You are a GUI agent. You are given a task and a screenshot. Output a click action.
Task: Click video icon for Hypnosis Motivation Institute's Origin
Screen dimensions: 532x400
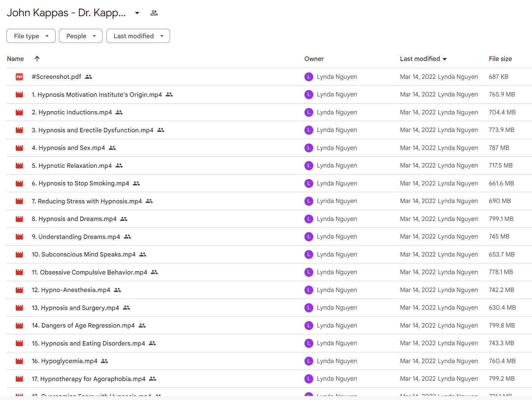point(19,94)
